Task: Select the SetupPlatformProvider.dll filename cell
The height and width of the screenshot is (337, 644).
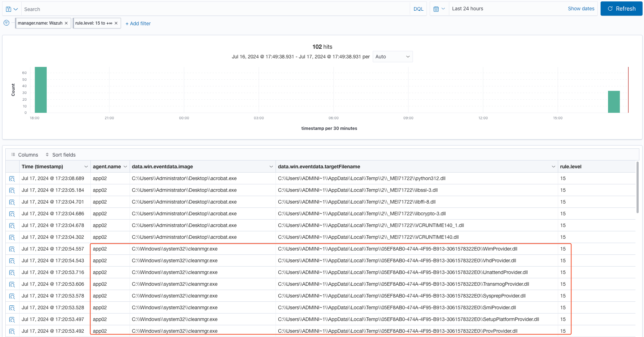Action: coord(417,319)
